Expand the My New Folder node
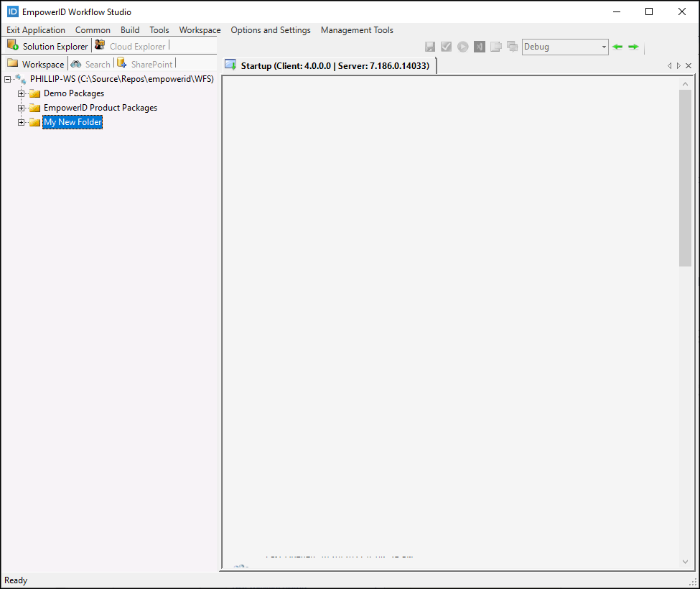700x589 pixels. click(x=22, y=122)
